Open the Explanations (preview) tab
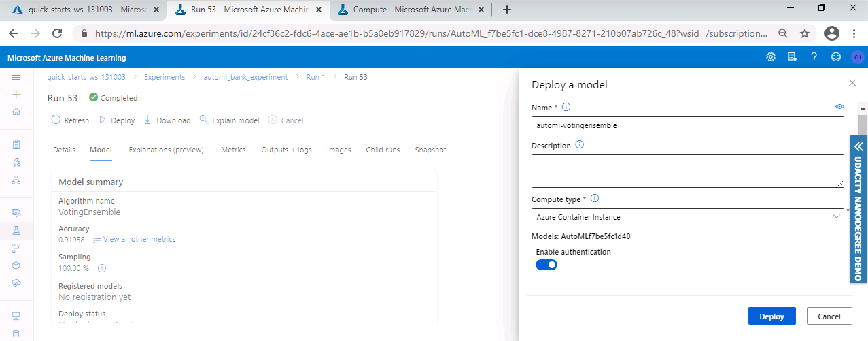The width and height of the screenshot is (868, 341). [167, 150]
